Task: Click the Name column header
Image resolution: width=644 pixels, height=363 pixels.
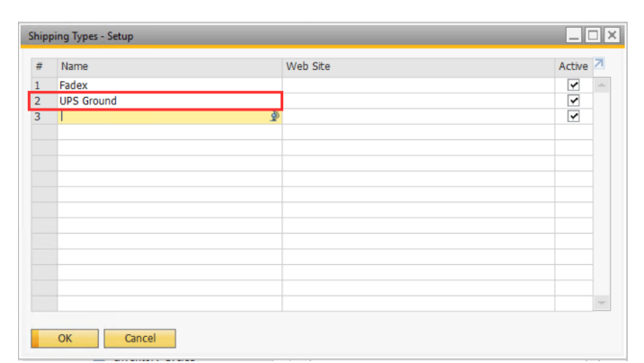Action: coord(169,66)
